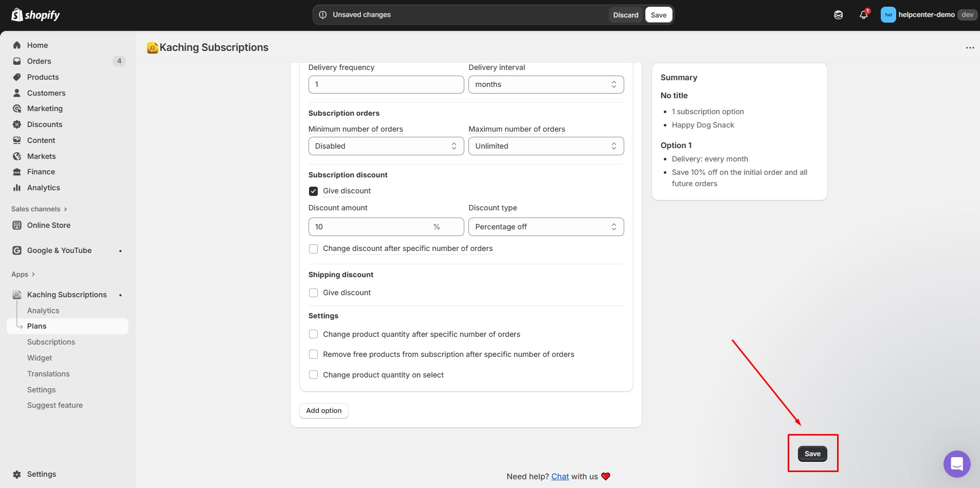Open the Marketing section icon
The width and height of the screenshot is (980, 488).
tap(17, 109)
